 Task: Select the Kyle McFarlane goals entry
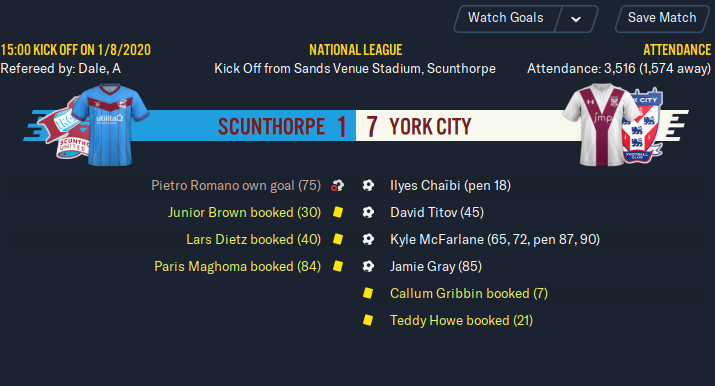point(495,239)
